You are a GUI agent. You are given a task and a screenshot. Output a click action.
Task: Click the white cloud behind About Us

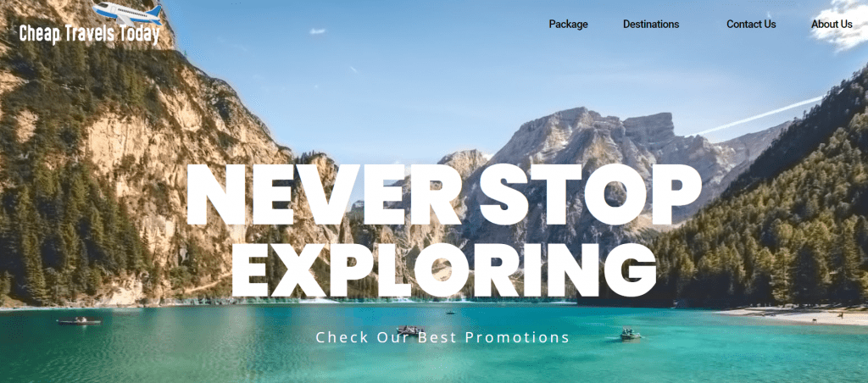tap(842, 23)
